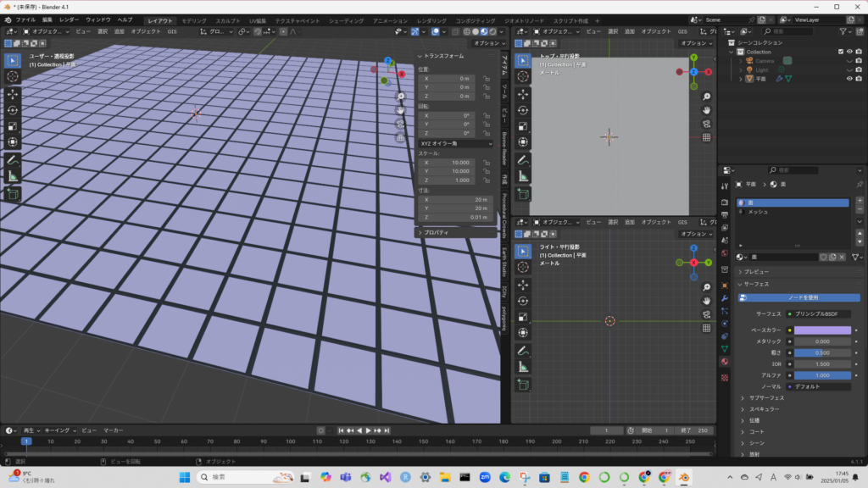Open the XYZ オイラー角 rotation mode dropdown
The image size is (868, 488).
[455, 144]
